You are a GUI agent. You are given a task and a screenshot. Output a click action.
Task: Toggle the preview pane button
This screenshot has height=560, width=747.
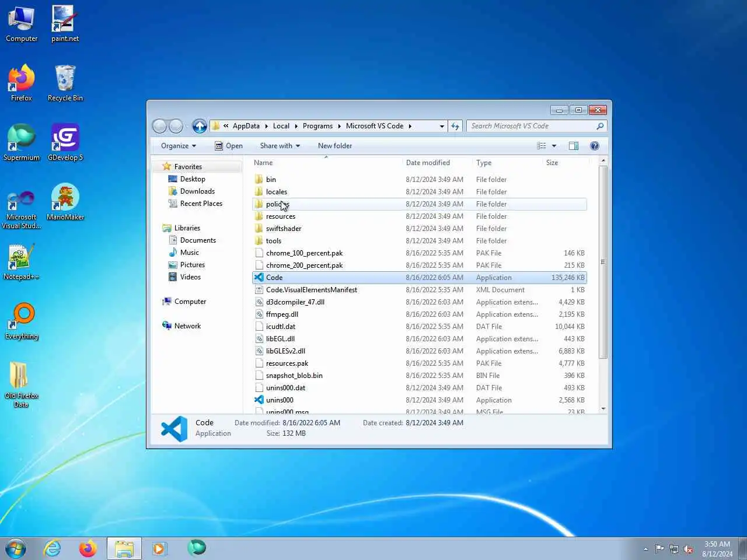pyautogui.click(x=574, y=146)
